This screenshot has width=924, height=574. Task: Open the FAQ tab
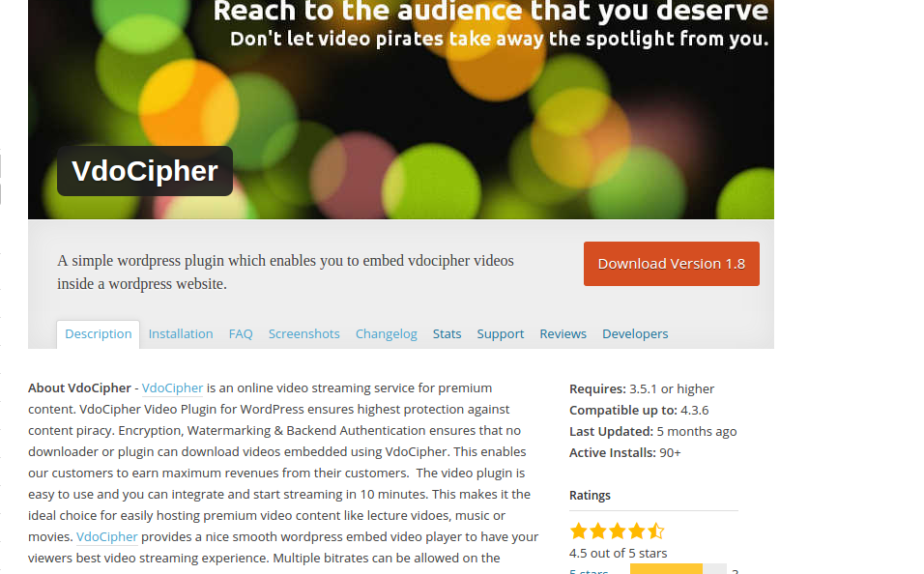click(241, 333)
